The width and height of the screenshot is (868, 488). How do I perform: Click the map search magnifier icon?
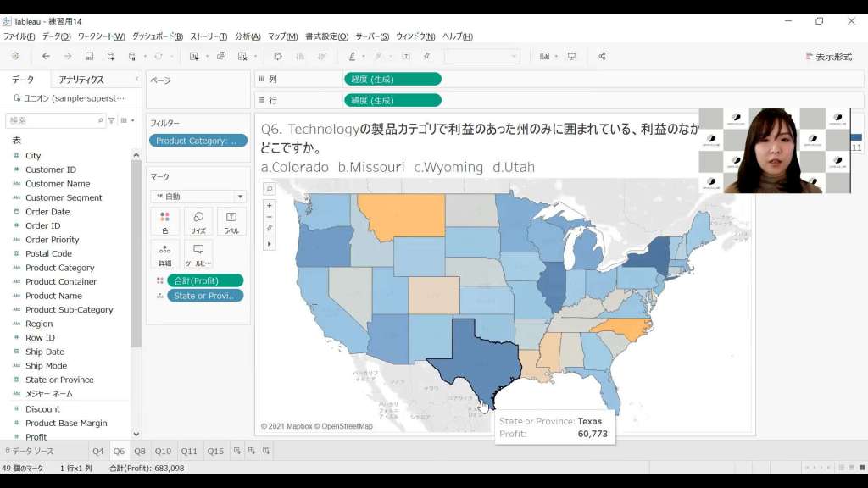click(269, 189)
